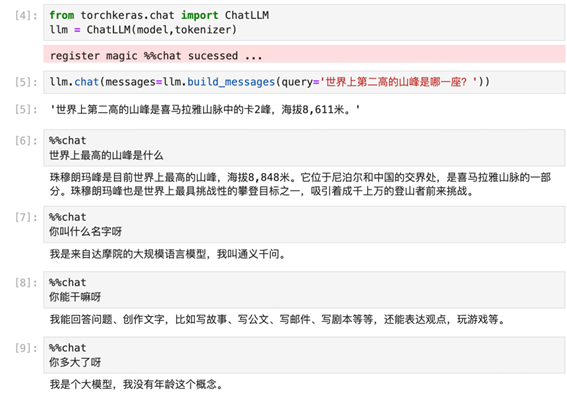Click the register magic stderr output
Image resolution: width=567 pixels, height=402 pixels.
point(304,54)
